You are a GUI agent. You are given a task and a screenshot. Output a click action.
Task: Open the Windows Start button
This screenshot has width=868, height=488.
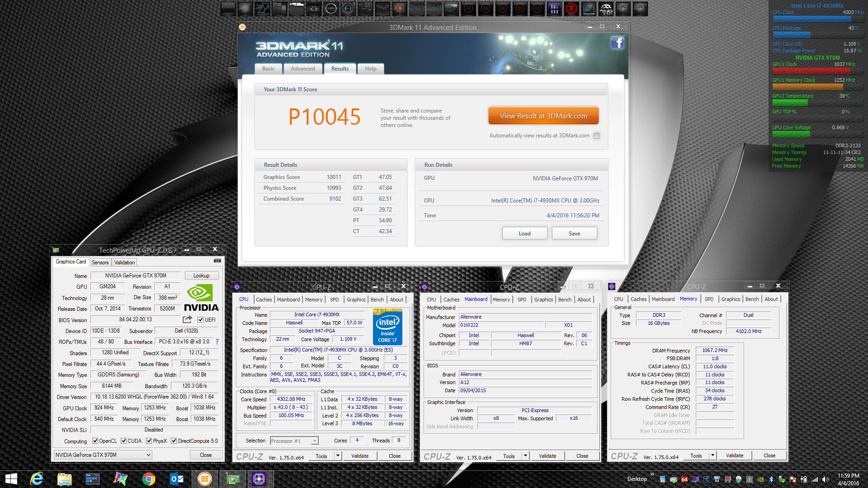(x=11, y=479)
